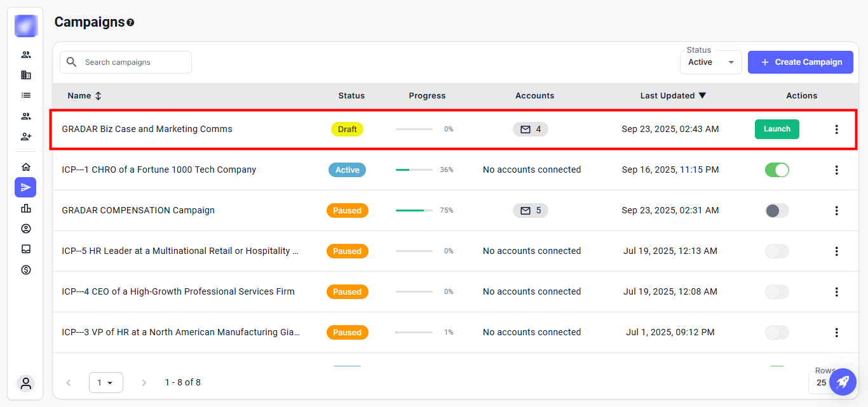
Task: Toggle the GRADAR COMPENSATION Campaign switch
Action: tap(776, 210)
